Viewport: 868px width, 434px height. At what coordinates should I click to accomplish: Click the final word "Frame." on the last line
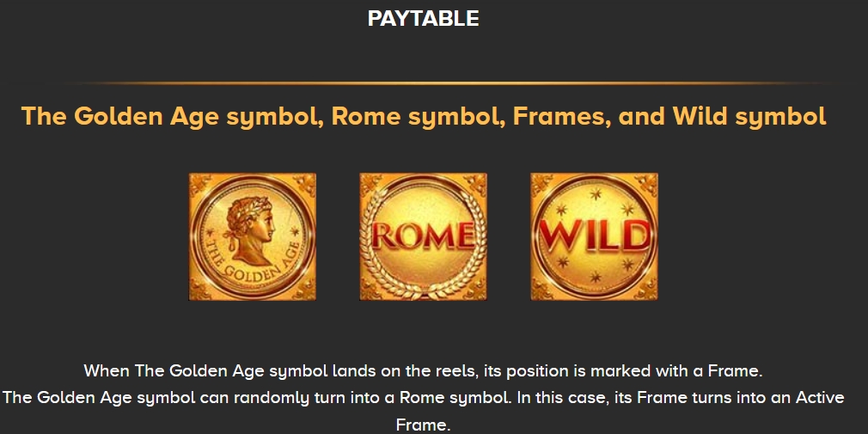tap(423, 425)
